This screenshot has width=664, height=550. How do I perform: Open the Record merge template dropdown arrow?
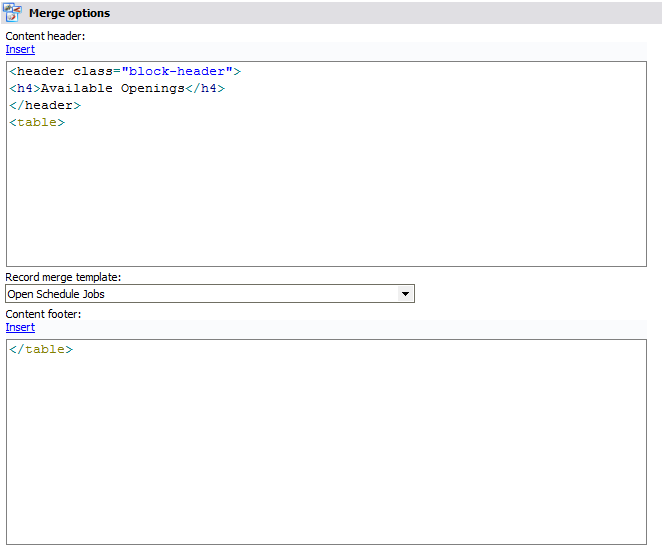coord(405,294)
